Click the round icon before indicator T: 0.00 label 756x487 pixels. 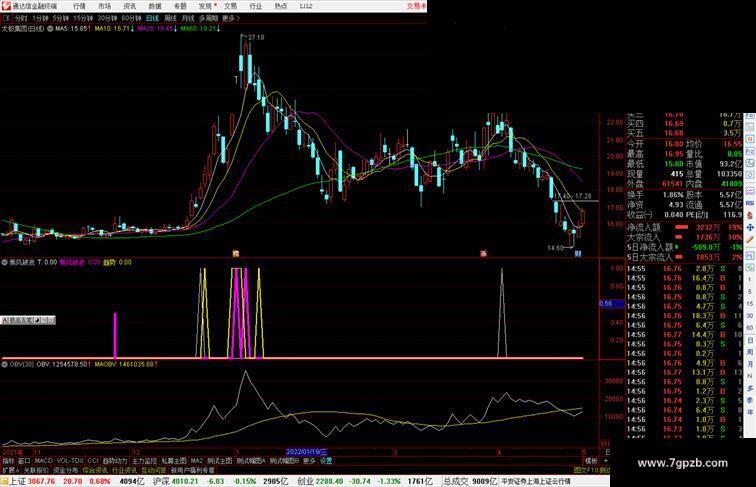click(x=5, y=262)
